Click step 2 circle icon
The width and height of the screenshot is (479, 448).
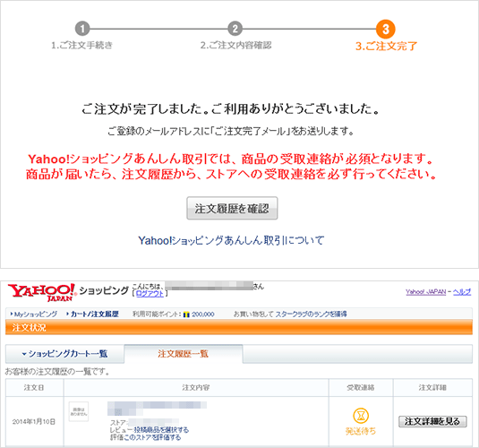235,29
